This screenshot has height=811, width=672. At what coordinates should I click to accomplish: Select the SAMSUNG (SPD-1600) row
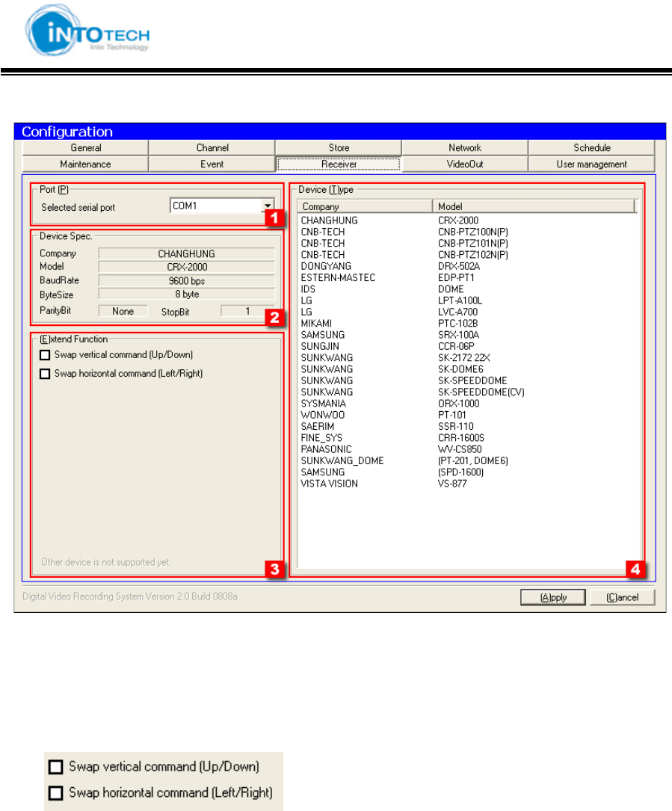(468, 472)
